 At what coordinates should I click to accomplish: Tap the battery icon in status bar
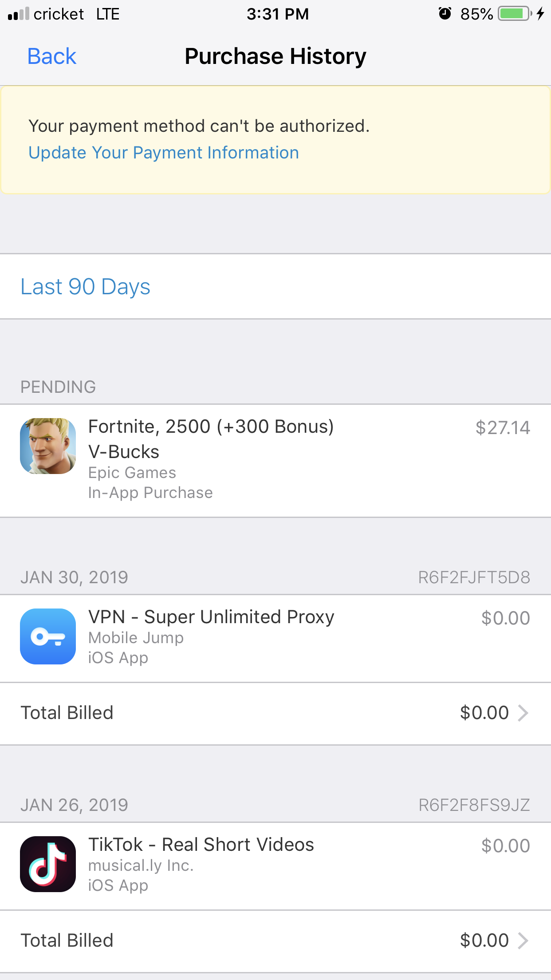coord(515,14)
